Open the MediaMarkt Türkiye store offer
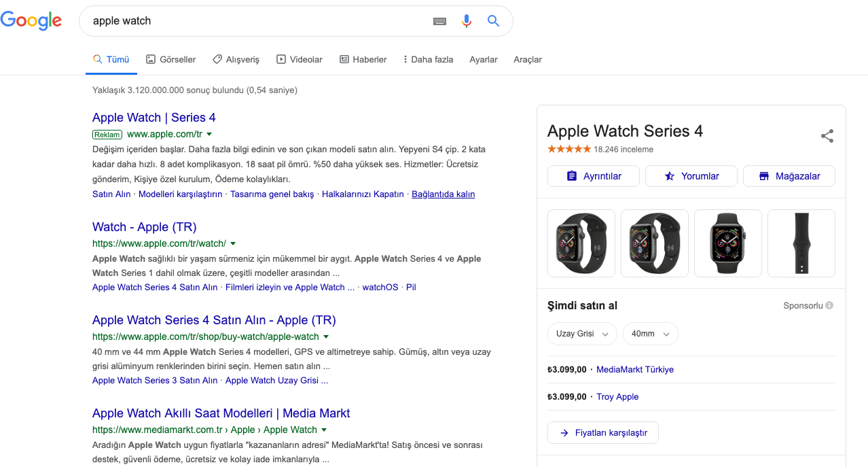The height and width of the screenshot is (467, 868). point(635,370)
